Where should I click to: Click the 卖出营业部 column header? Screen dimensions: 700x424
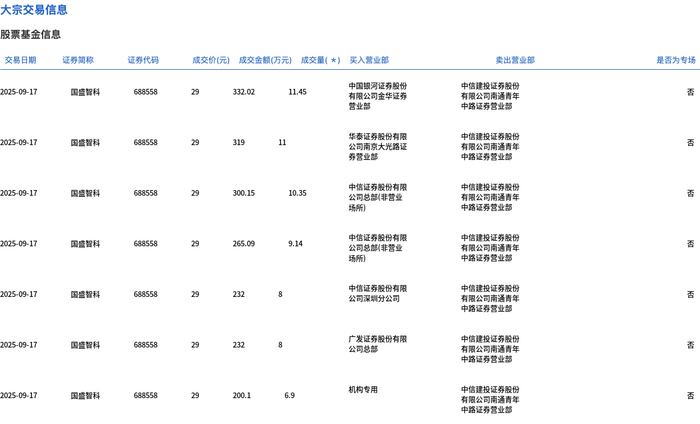[x=515, y=60]
